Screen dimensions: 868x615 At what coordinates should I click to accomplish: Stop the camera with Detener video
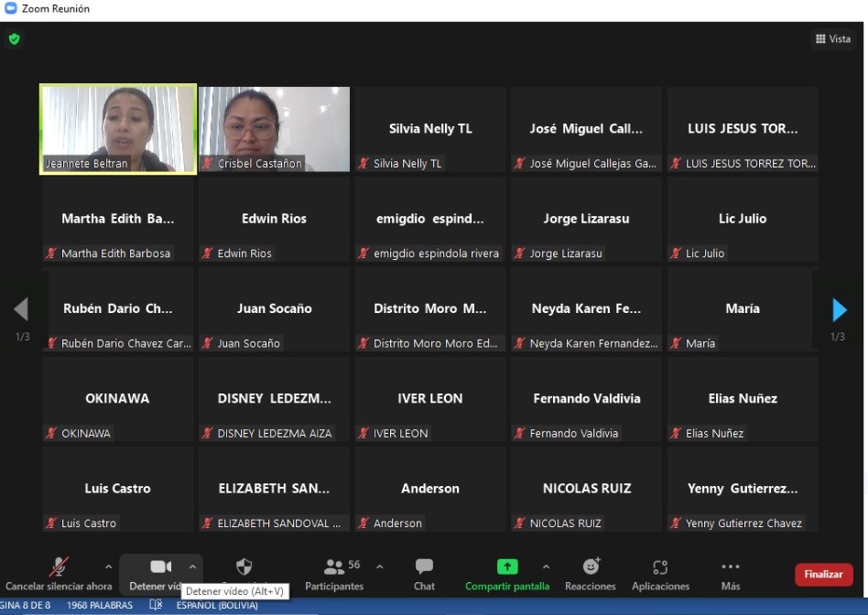160,567
